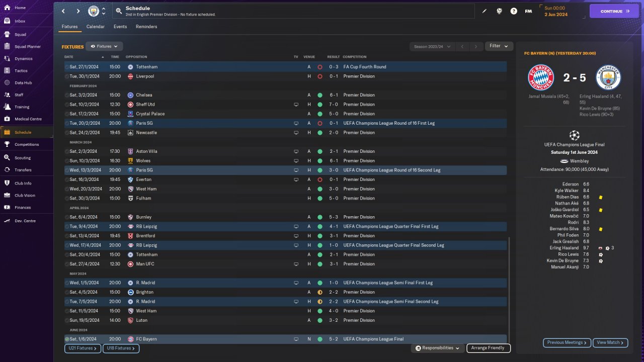Open the Staff section
The width and height of the screenshot is (644, 362).
click(27, 95)
